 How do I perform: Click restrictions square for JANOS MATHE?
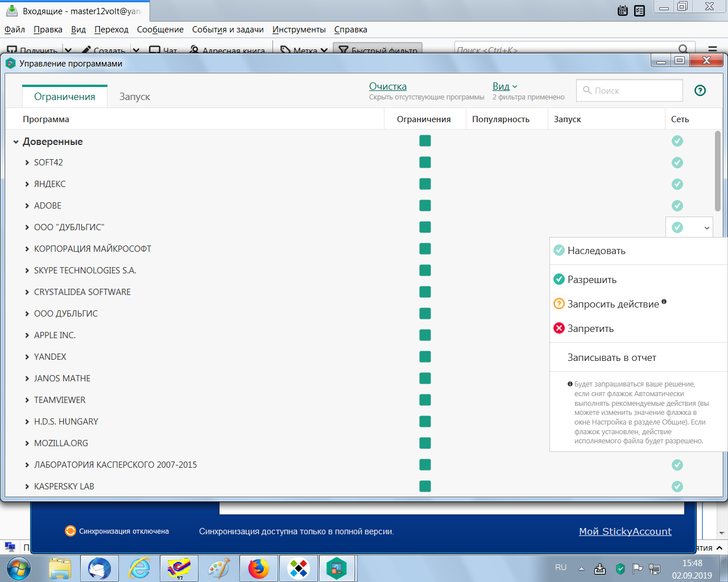[425, 379]
